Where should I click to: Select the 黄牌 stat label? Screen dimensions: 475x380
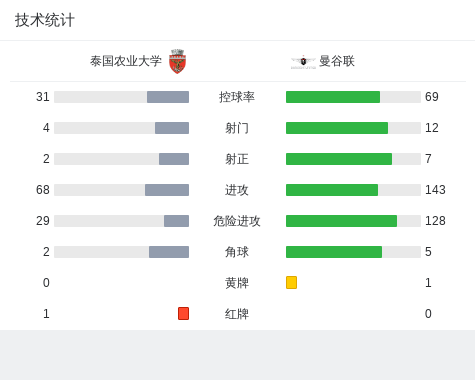[237, 283]
